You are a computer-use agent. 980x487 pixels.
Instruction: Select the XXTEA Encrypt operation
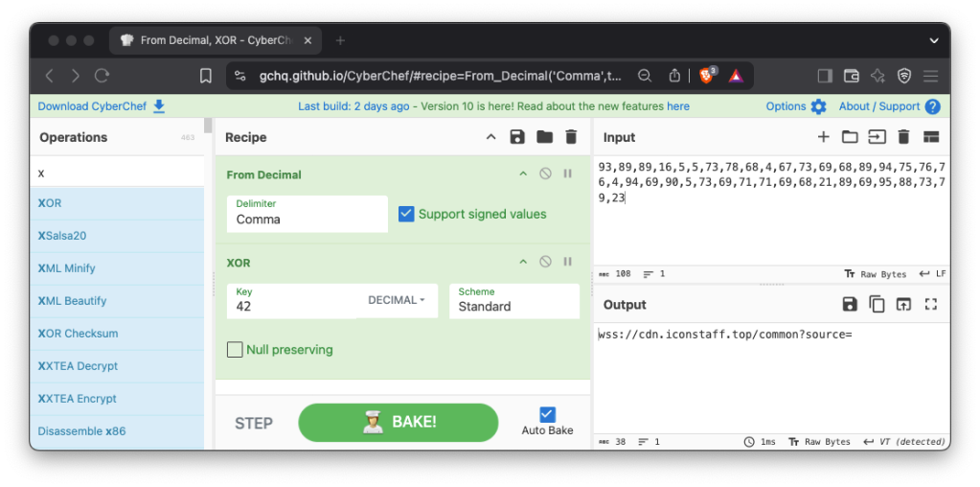tap(116, 398)
